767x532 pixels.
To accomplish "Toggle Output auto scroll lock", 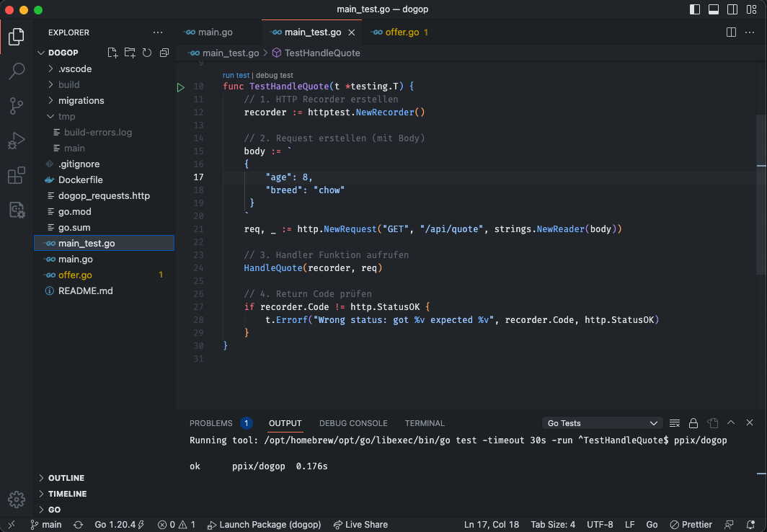I will 693,423.
